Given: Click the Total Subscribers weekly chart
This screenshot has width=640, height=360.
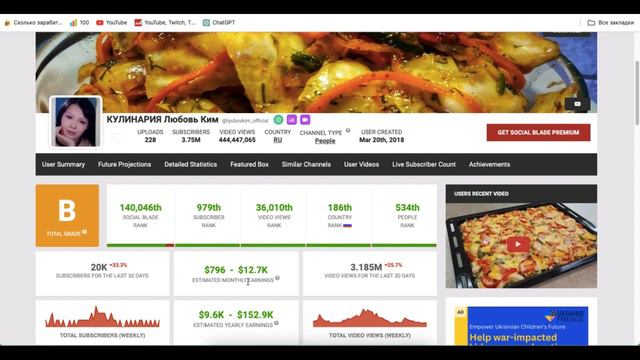Looking at the screenshot, I should 102,317.
